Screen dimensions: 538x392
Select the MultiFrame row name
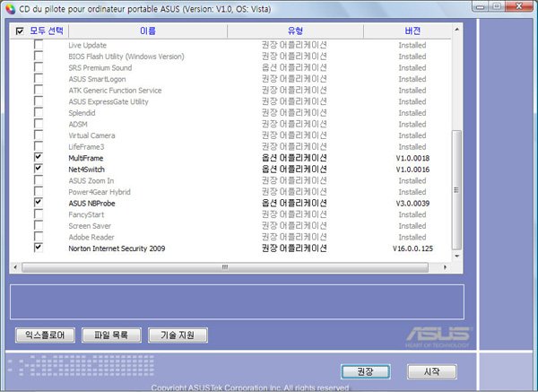click(86, 158)
